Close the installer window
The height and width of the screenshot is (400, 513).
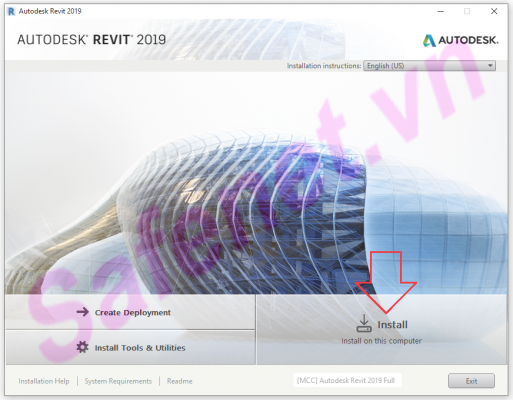pyautogui.click(x=494, y=11)
